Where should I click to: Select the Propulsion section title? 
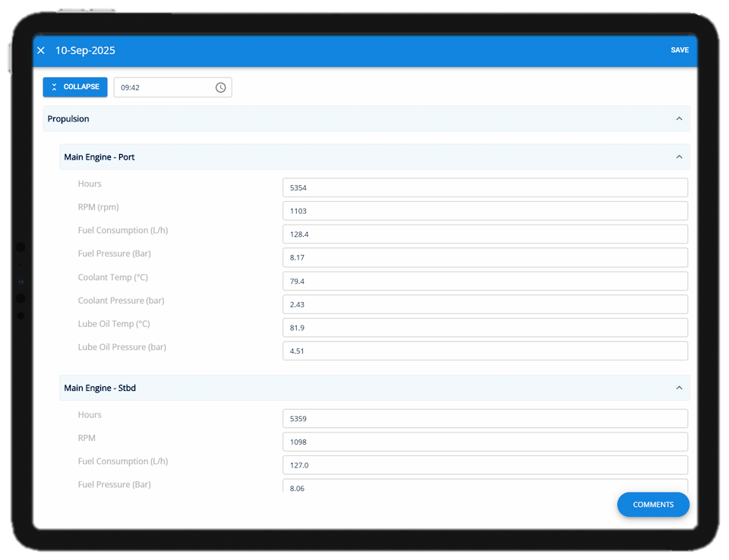point(68,119)
